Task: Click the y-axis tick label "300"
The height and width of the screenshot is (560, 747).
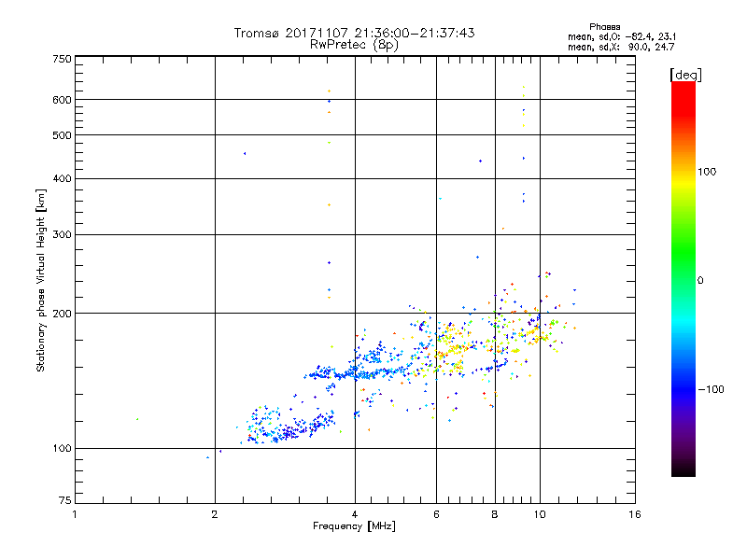Action: (x=62, y=235)
